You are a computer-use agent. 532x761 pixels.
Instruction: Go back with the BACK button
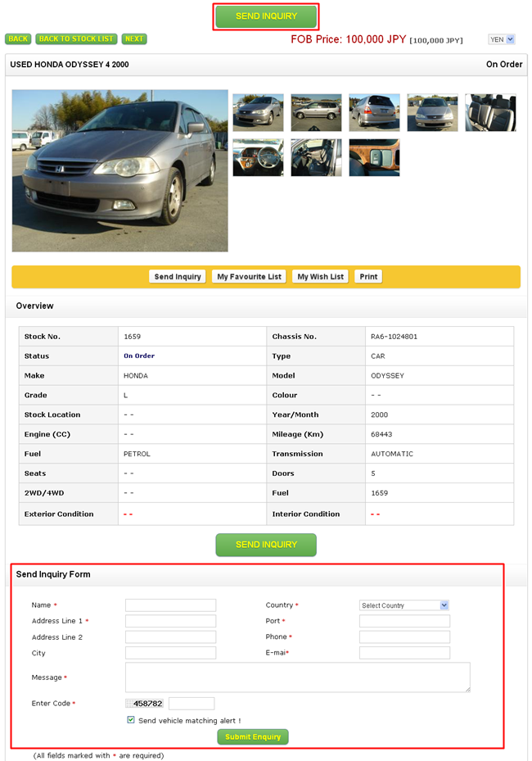click(18, 39)
